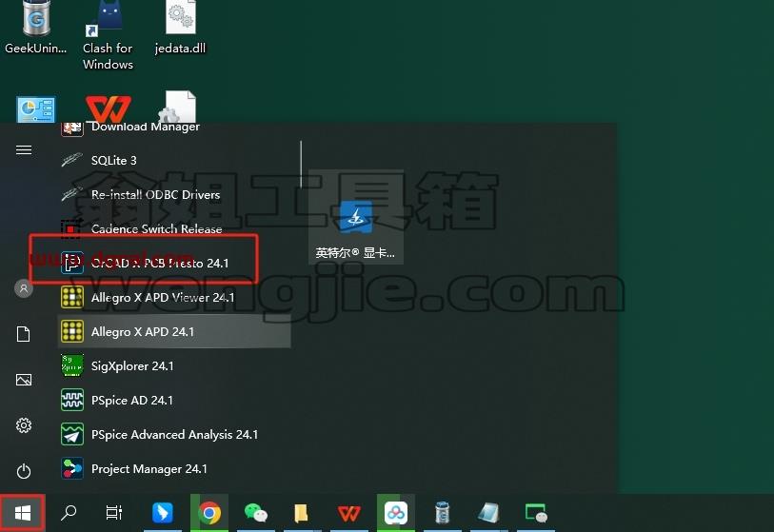Open user account icon in Start sidebar
The width and height of the screenshot is (774, 532).
point(24,287)
